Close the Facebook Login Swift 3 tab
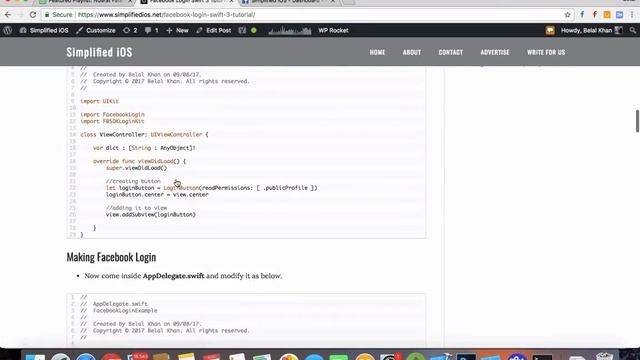The height and width of the screenshot is (360, 640). [231, 2]
